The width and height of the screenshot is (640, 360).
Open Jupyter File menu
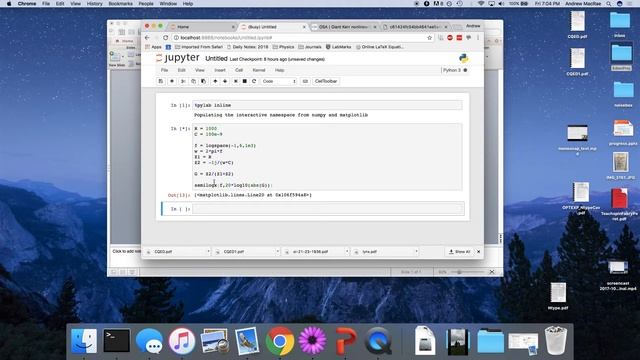coord(164,70)
